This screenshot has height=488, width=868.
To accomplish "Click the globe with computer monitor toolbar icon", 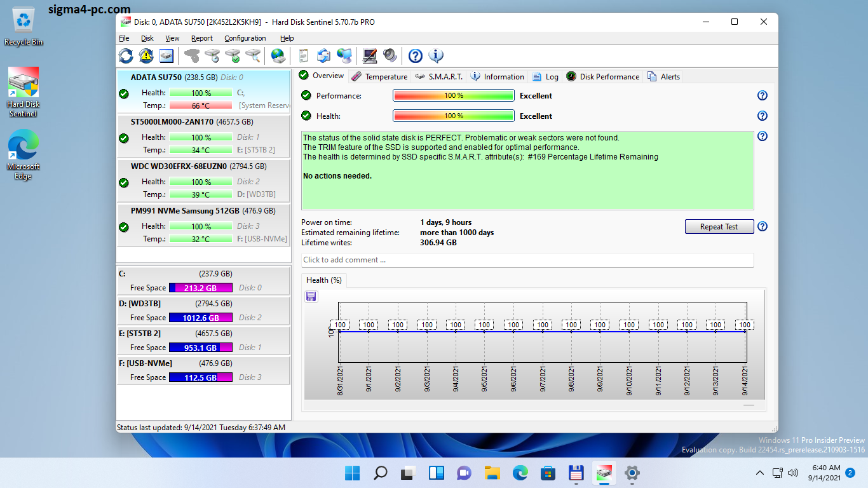I will [x=344, y=56].
